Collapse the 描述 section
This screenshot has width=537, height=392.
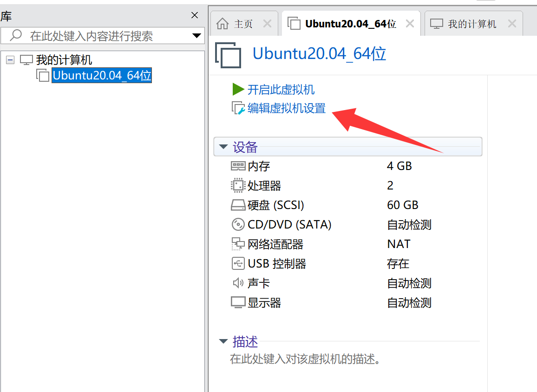coord(223,341)
